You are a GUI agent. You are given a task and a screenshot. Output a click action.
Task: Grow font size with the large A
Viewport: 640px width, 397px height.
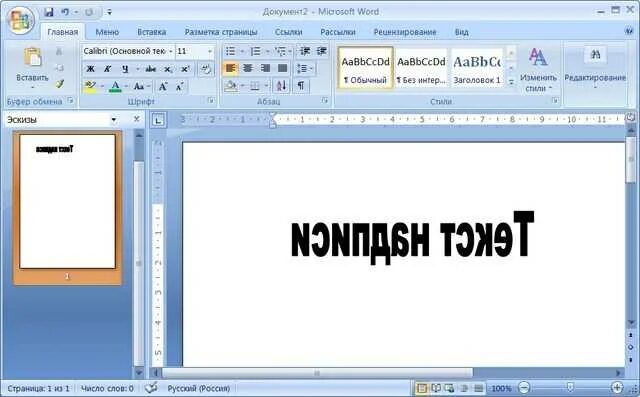pyautogui.click(x=163, y=86)
